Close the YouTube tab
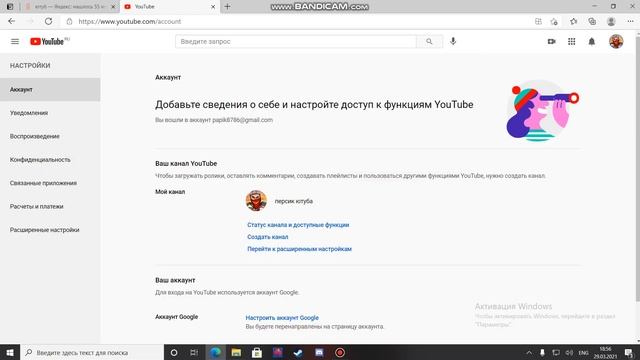The width and height of the screenshot is (640, 360). 213,7
